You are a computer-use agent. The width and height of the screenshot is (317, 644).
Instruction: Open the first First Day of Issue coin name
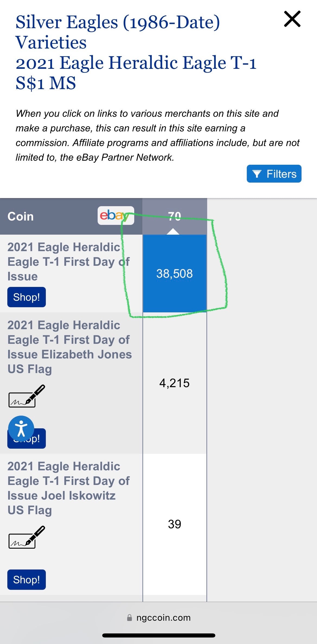(x=68, y=262)
